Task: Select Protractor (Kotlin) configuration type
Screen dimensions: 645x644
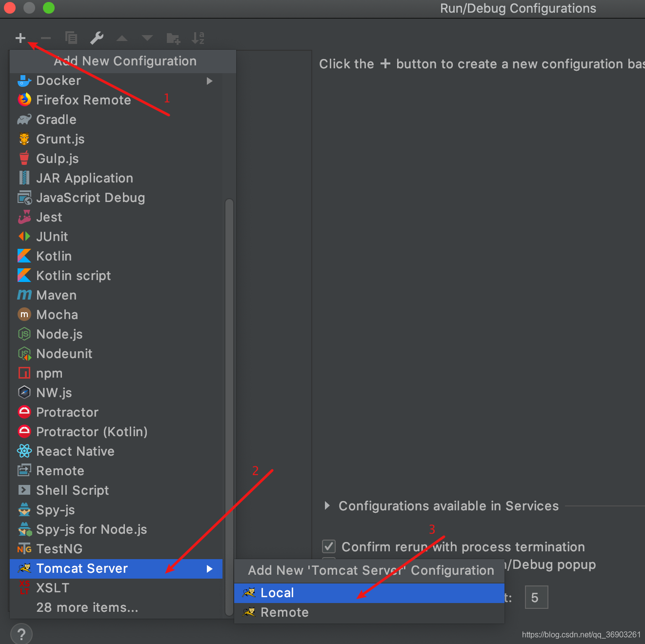Action: pyautogui.click(x=116, y=432)
